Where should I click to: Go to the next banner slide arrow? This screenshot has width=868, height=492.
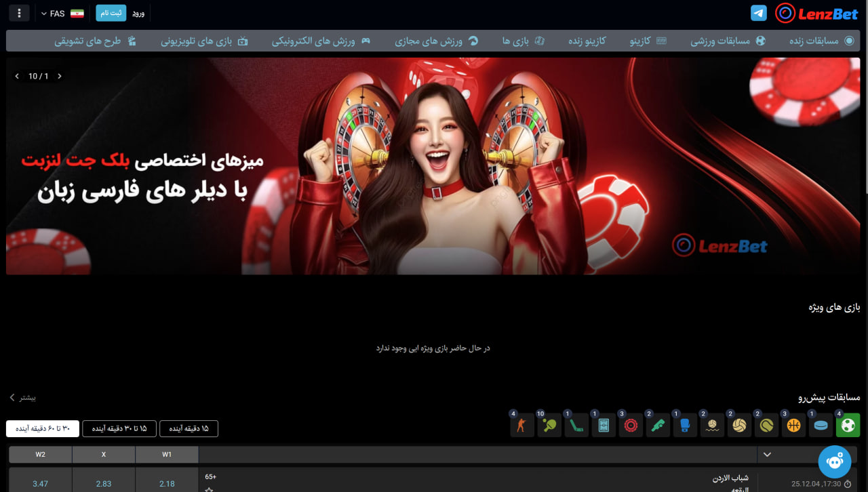tap(60, 77)
